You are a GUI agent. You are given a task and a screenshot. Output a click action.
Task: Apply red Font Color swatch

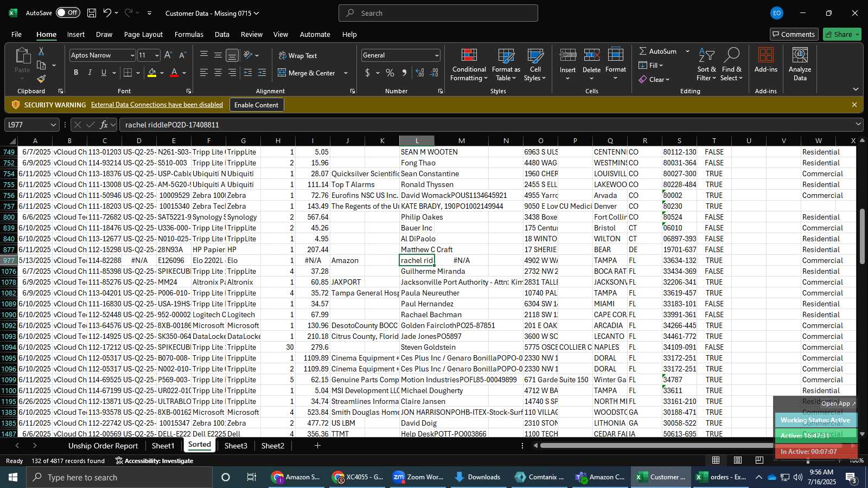click(174, 73)
